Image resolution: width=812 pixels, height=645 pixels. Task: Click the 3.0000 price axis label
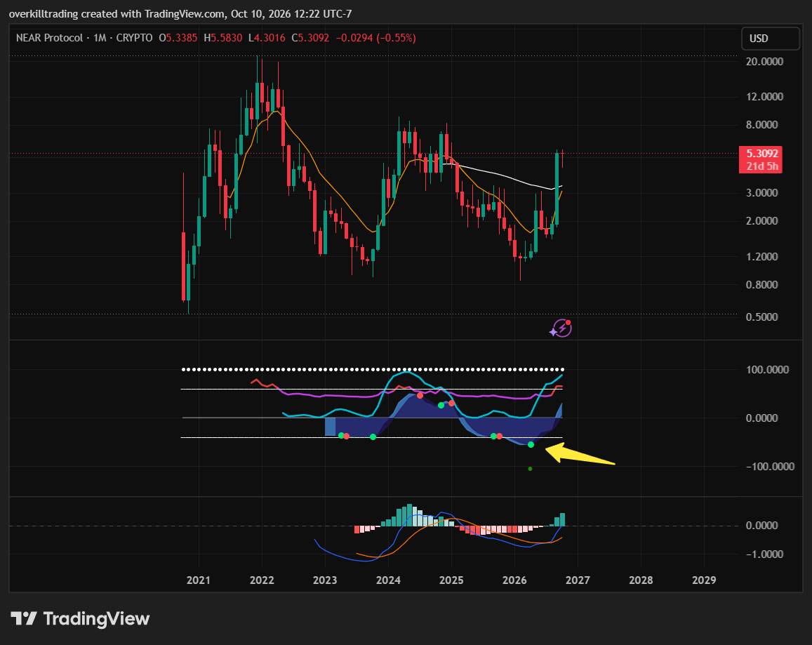pyautogui.click(x=761, y=193)
